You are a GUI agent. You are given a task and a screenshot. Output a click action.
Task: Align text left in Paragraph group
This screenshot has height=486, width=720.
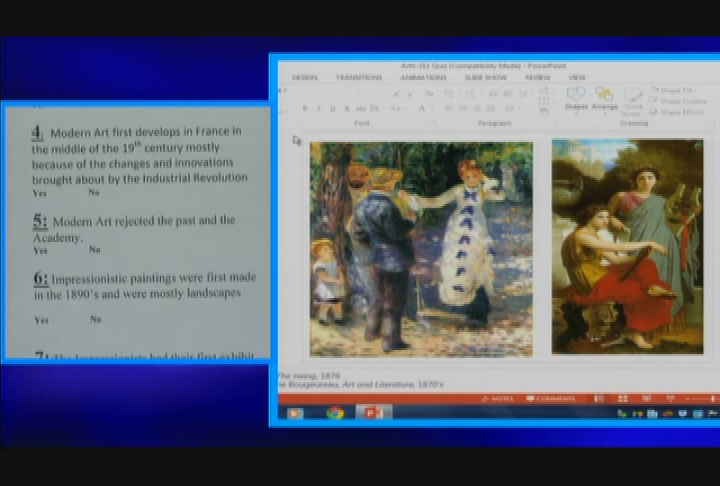point(448,108)
